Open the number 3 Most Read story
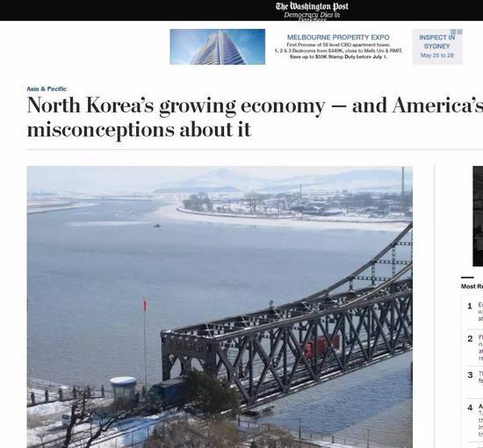The width and height of the screenshot is (483, 448). 474,378
